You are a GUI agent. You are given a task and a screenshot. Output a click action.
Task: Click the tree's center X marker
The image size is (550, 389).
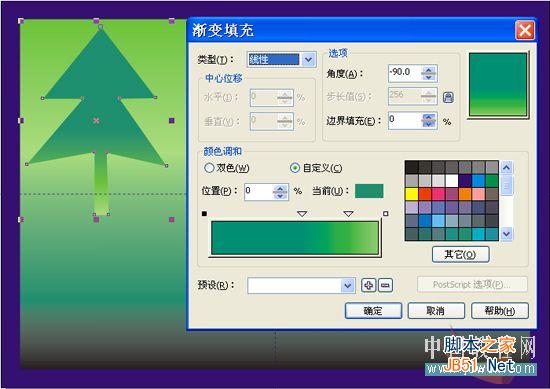pyautogui.click(x=96, y=120)
